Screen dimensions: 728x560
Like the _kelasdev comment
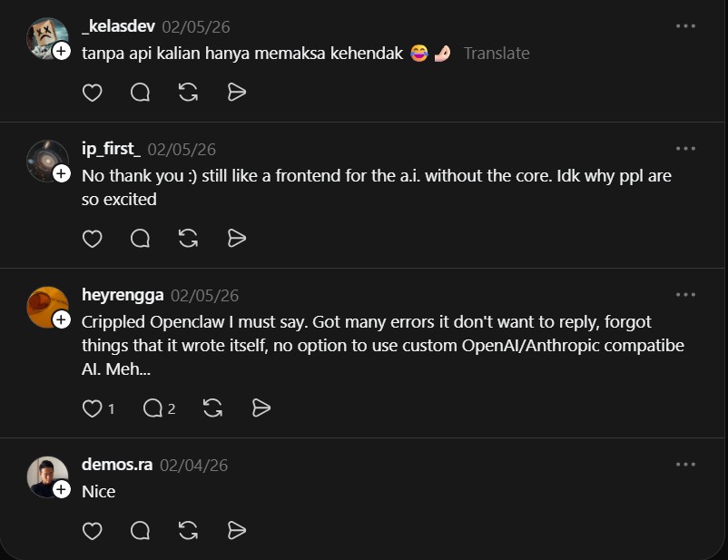pos(93,93)
